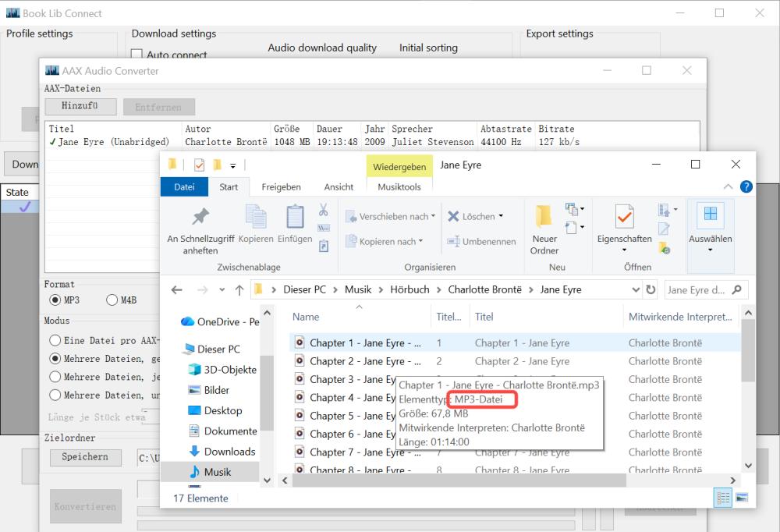Image resolution: width=780 pixels, height=532 pixels.
Task: Select Mehrere Dateien, un… mode option
Action: point(55,395)
